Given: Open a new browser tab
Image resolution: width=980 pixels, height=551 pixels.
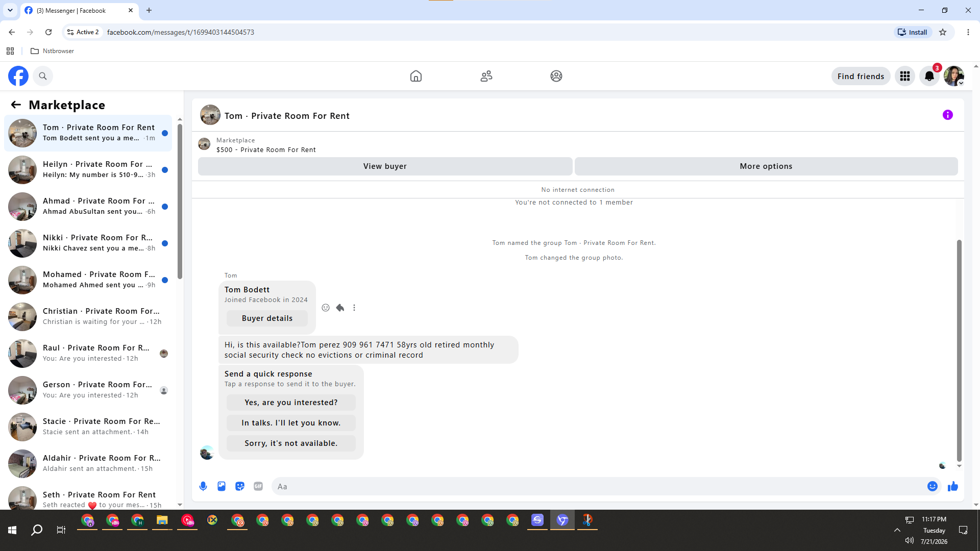Looking at the screenshot, I should click(x=149, y=10).
